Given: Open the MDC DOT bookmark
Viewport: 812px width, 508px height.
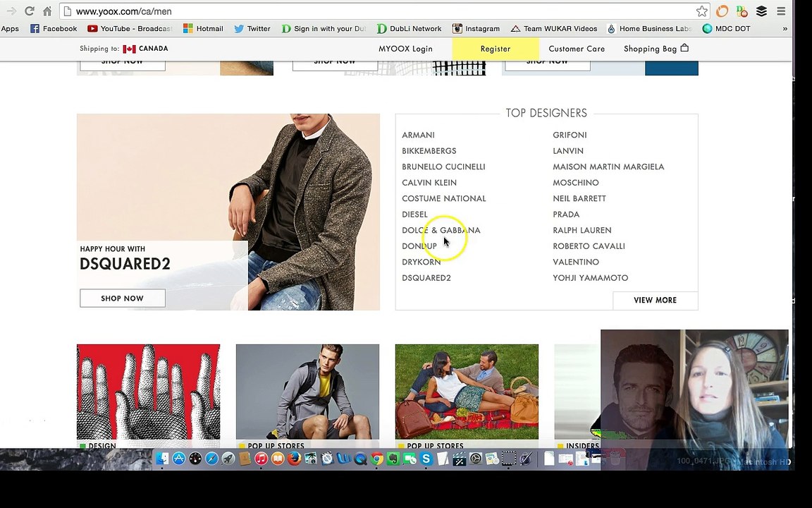Looking at the screenshot, I should [x=727, y=28].
